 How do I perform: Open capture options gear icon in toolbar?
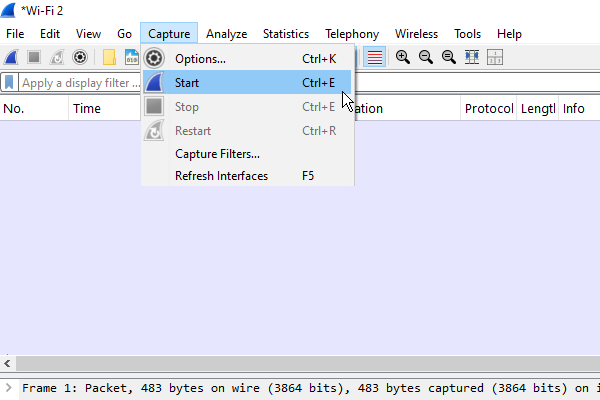click(80, 57)
